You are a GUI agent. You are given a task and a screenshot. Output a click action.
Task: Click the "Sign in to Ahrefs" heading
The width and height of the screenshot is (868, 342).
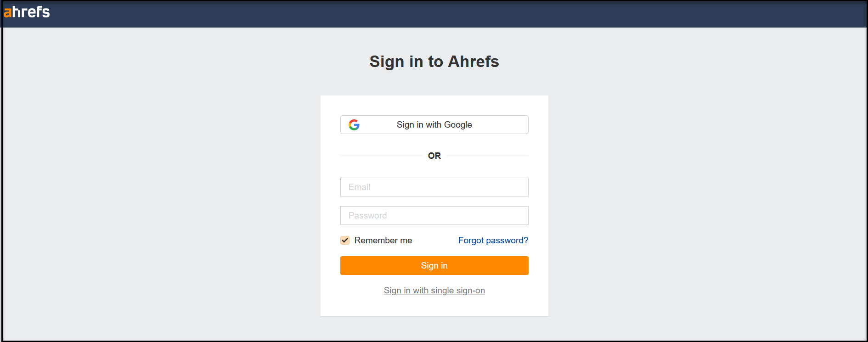(434, 62)
